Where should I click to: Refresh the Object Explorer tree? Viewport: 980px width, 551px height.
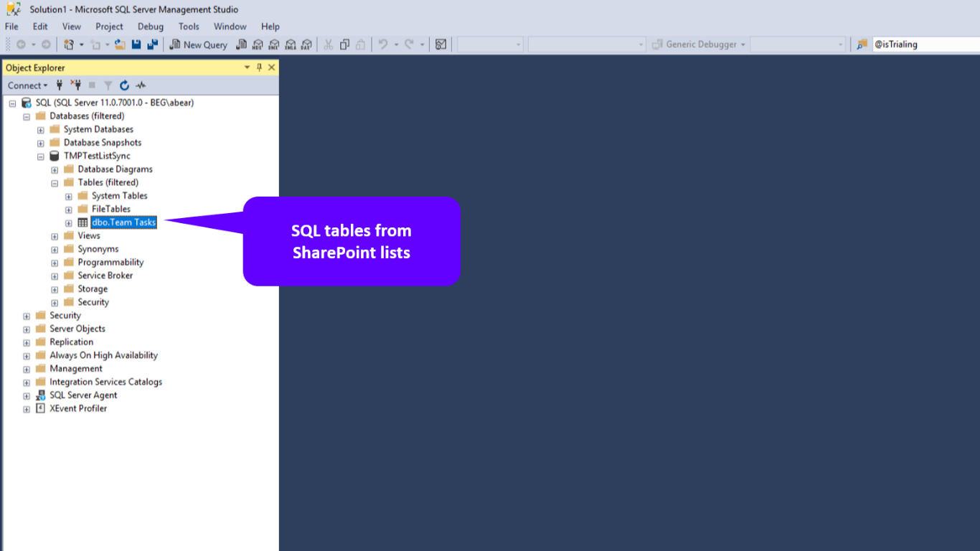tap(125, 85)
